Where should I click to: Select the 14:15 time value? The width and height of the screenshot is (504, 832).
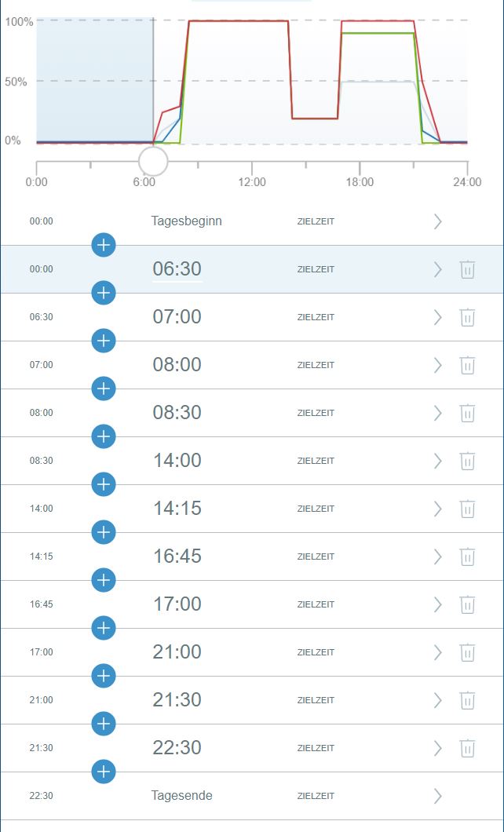pos(177,509)
